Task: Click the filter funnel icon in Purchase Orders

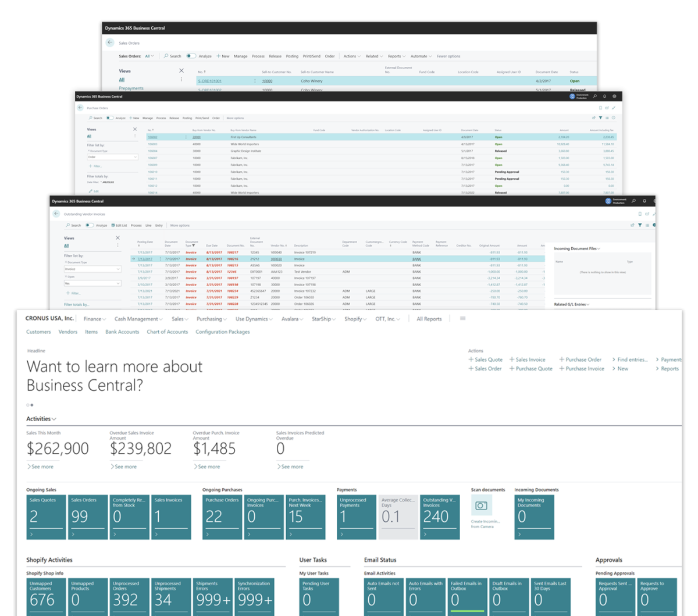Action: tap(600, 118)
